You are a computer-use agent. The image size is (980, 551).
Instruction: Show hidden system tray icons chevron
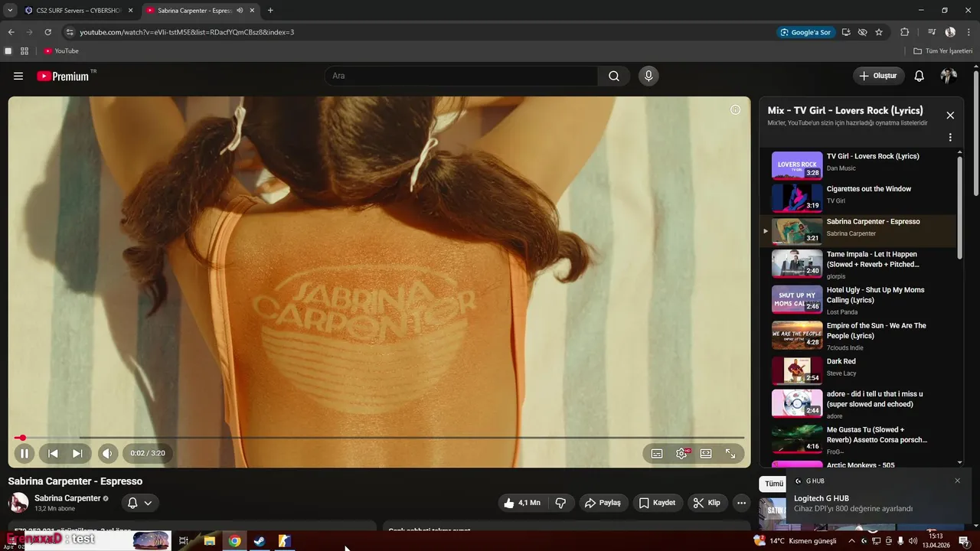pyautogui.click(x=851, y=541)
